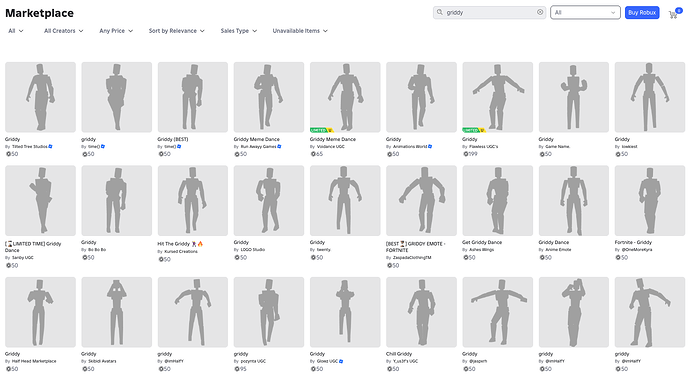Screen dimensions: 690x377
Task: Open Griddy thumbnail by Animations World
Action: 421,97
